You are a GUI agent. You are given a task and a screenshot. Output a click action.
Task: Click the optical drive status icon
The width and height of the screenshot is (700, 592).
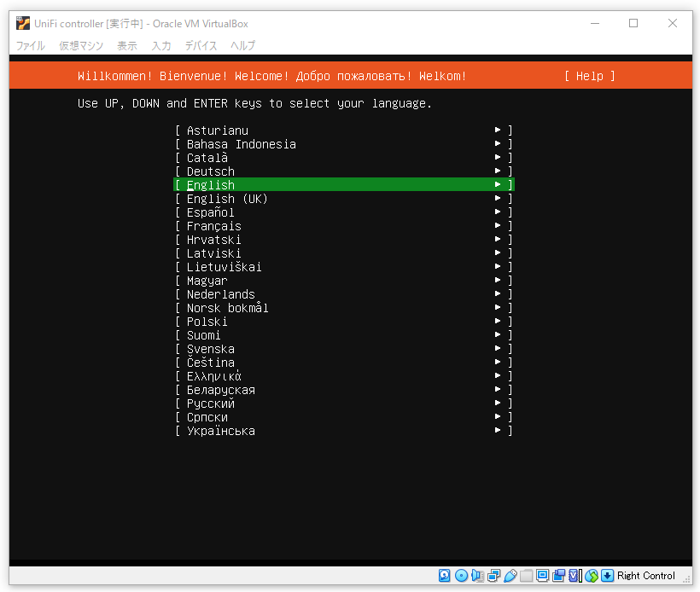461,576
